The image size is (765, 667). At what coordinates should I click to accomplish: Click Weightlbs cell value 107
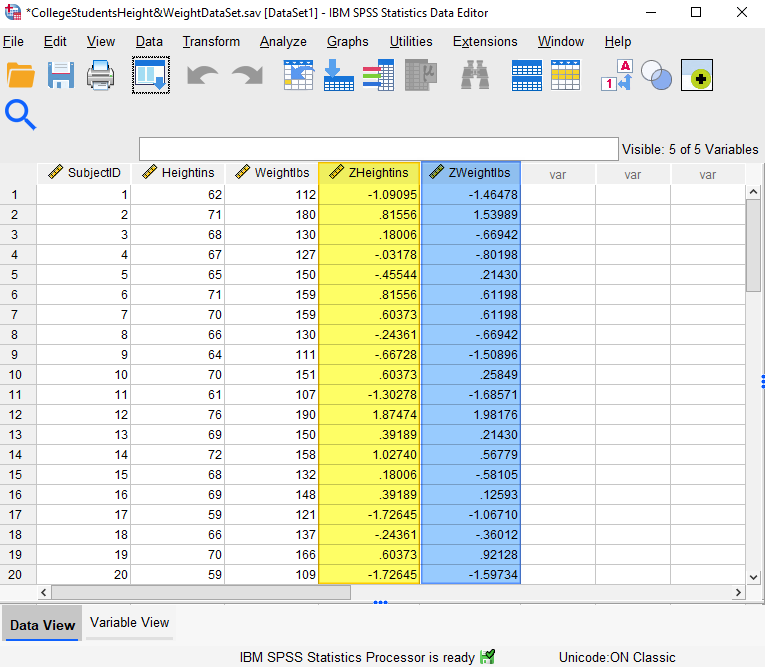click(x=272, y=395)
